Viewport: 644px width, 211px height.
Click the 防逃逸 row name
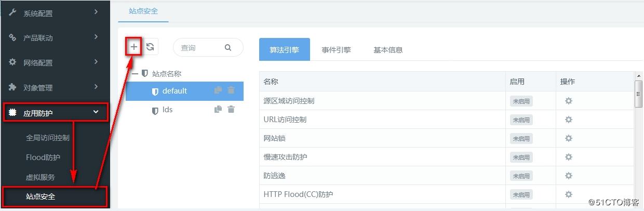(275, 176)
